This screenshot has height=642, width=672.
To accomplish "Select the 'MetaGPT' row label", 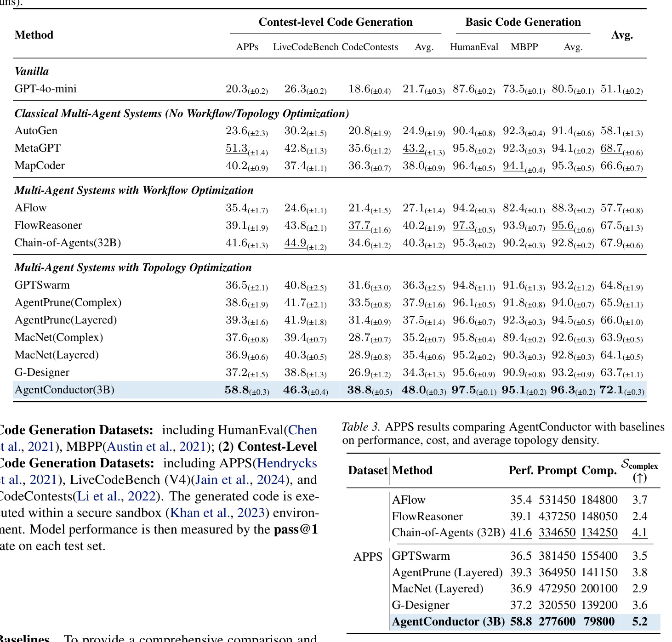I will click(x=38, y=148).
